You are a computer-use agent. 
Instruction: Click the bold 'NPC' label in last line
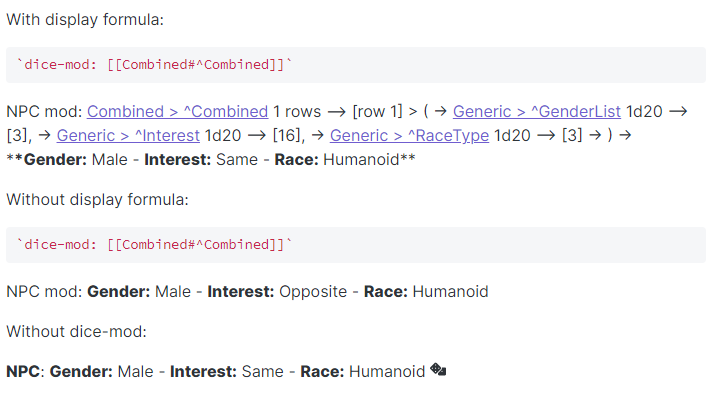click(23, 371)
